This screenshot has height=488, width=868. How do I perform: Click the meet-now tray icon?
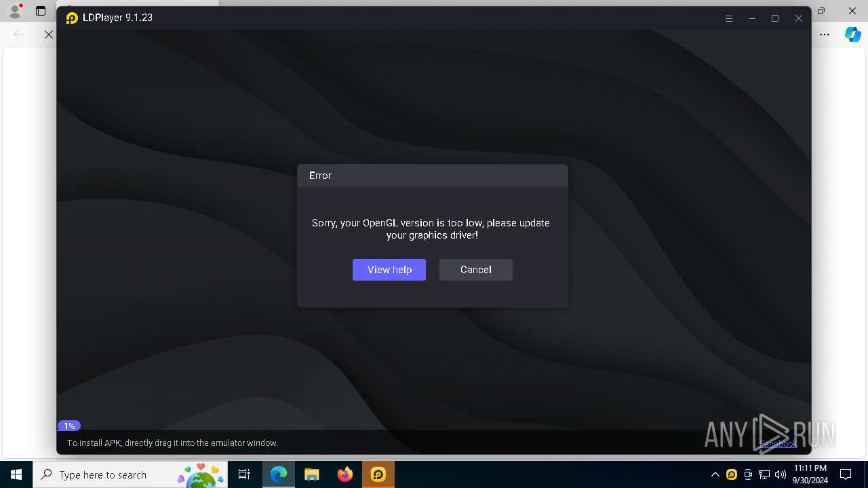748,474
